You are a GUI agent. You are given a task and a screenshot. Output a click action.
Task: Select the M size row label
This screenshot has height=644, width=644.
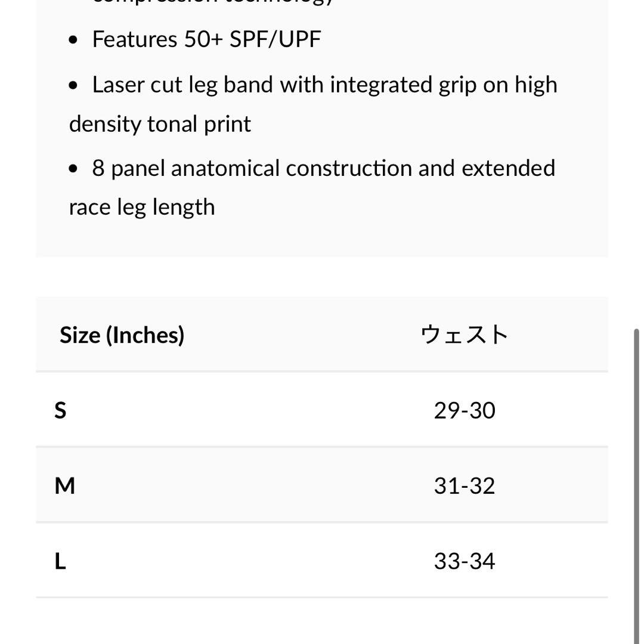[x=64, y=486]
